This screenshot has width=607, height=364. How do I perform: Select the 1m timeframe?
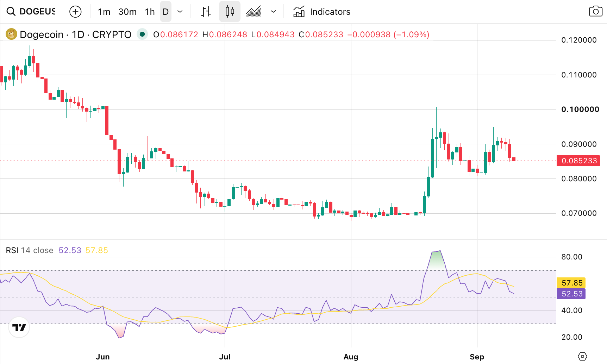point(104,12)
